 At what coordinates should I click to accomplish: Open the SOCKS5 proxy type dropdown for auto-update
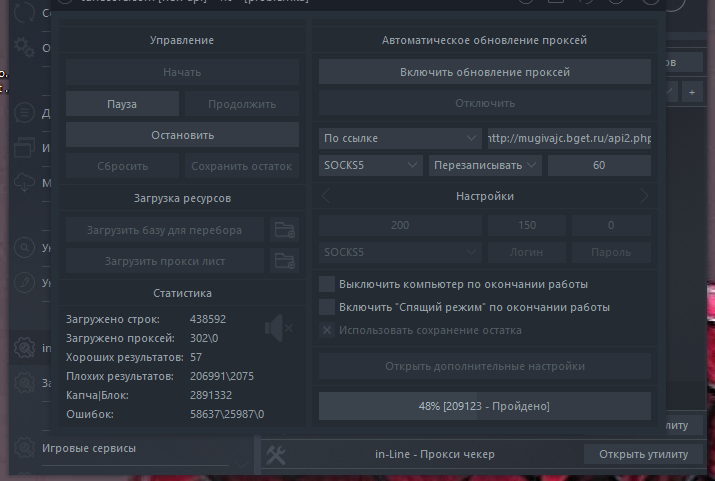click(x=371, y=165)
